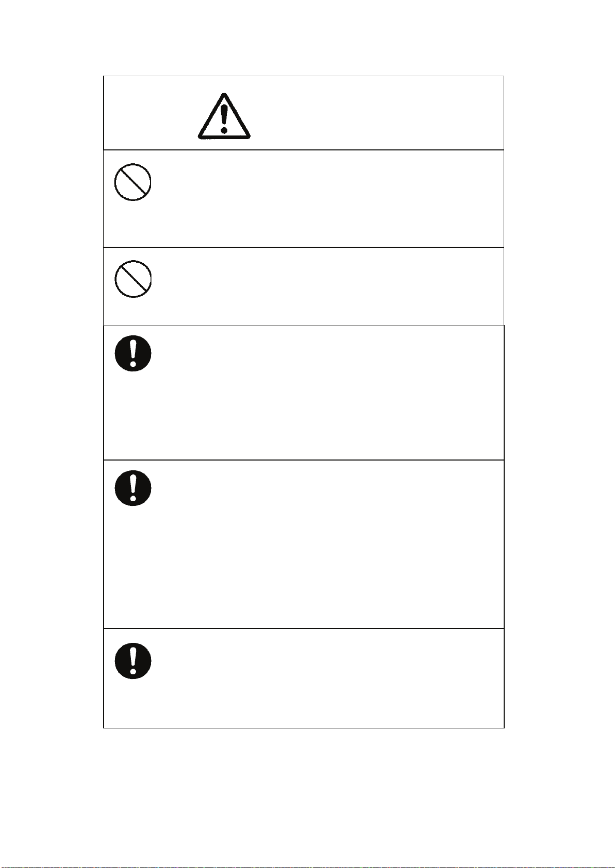Viewport: 615px width, 868px height.
Task: Click the diagonal slash of the first prohibition symbol
Action: tap(132, 182)
